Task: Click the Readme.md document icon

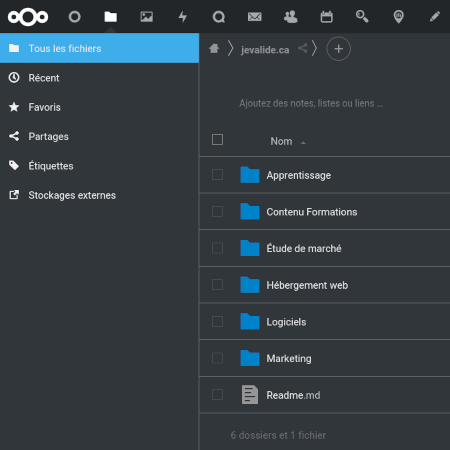Action: pyautogui.click(x=250, y=395)
